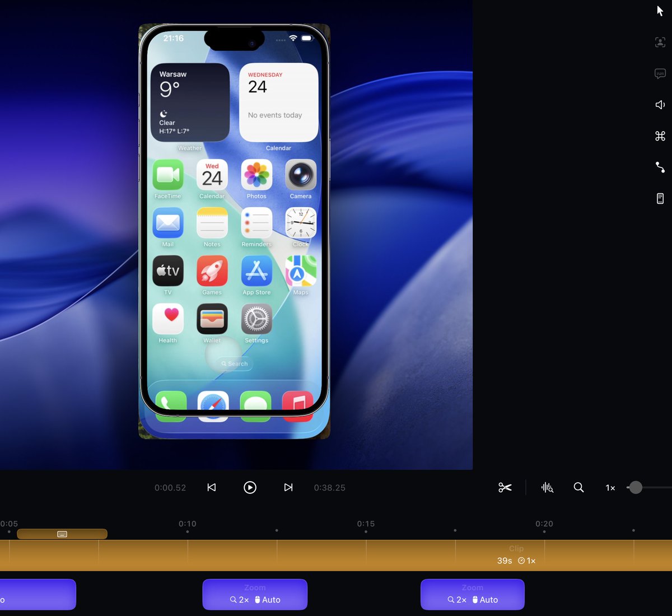Click Maps app icon in preview
672x616 pixels.
coord(301,271)
